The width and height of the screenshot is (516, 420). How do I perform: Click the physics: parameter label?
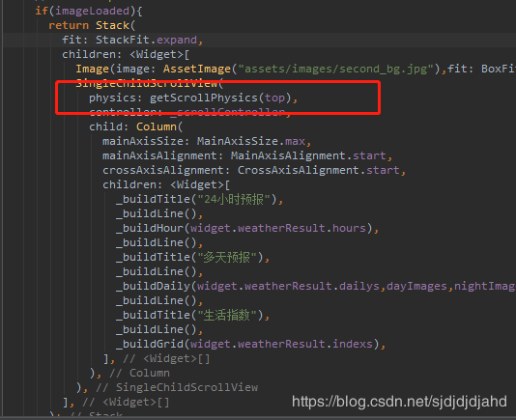coord(116,98)
